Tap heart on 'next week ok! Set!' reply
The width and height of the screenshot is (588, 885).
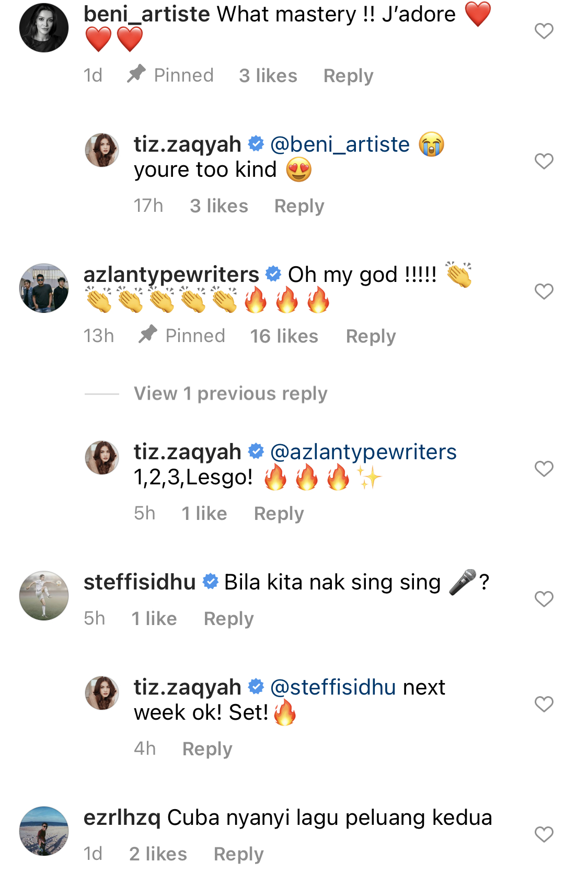544,704
